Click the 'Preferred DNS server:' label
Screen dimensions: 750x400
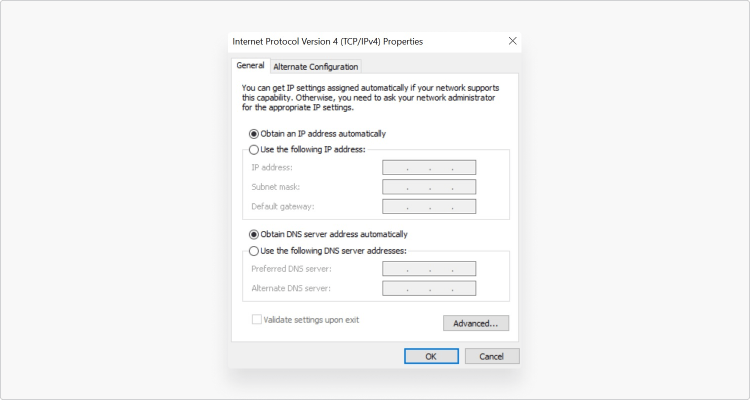(291, 269)
